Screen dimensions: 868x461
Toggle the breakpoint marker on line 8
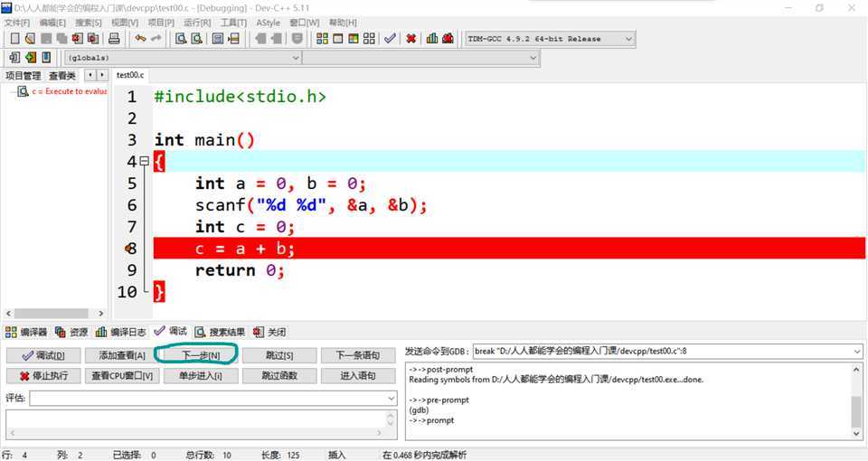[130, 249]
